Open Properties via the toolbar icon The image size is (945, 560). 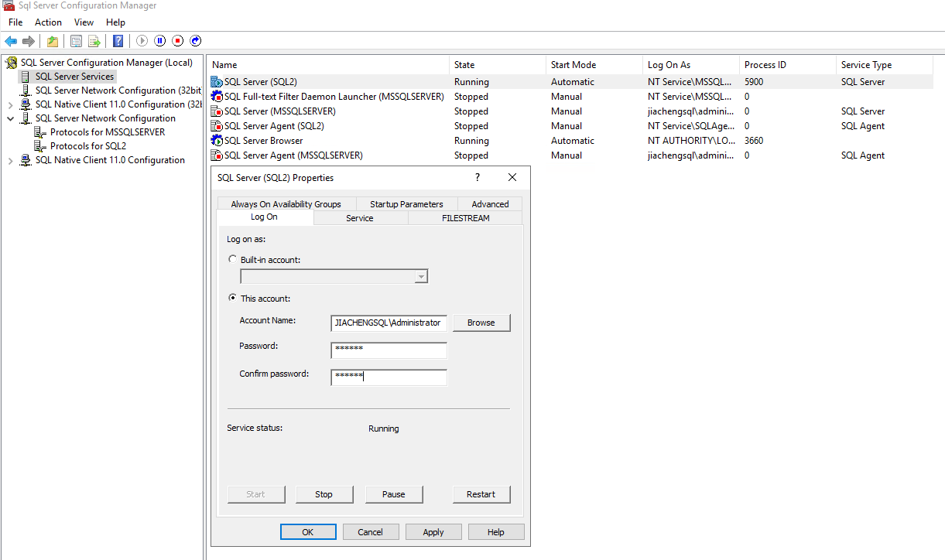click(76, 41)
